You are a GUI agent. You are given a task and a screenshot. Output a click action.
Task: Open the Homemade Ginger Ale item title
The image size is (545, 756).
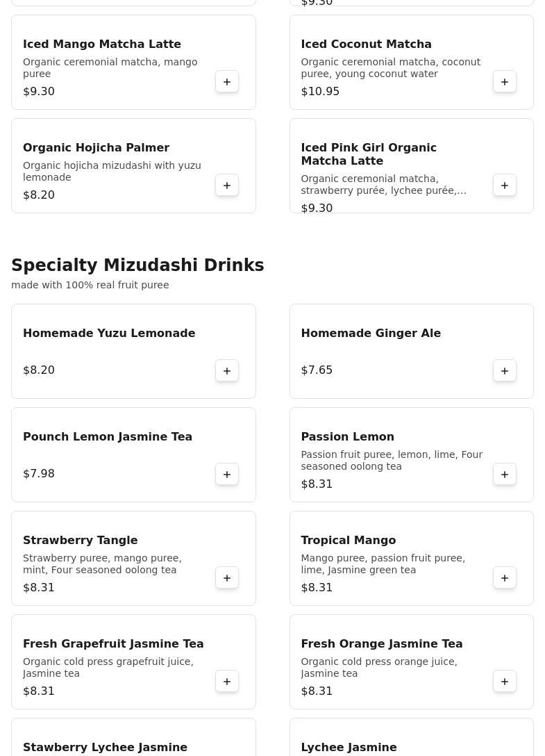pyautogui.click(x=371, y=334)
